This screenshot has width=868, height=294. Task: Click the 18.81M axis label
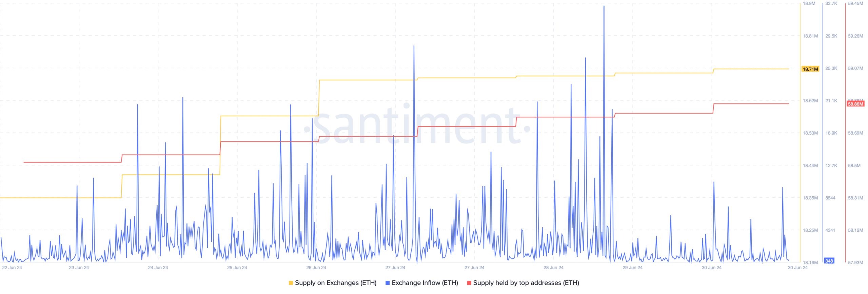(810, 36)
